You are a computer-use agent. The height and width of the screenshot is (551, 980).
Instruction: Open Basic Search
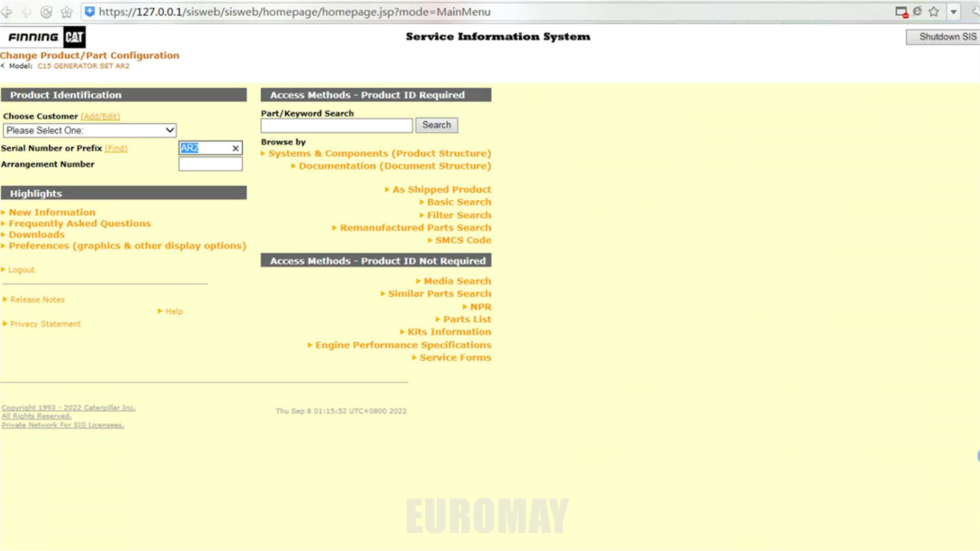[459, 202]
